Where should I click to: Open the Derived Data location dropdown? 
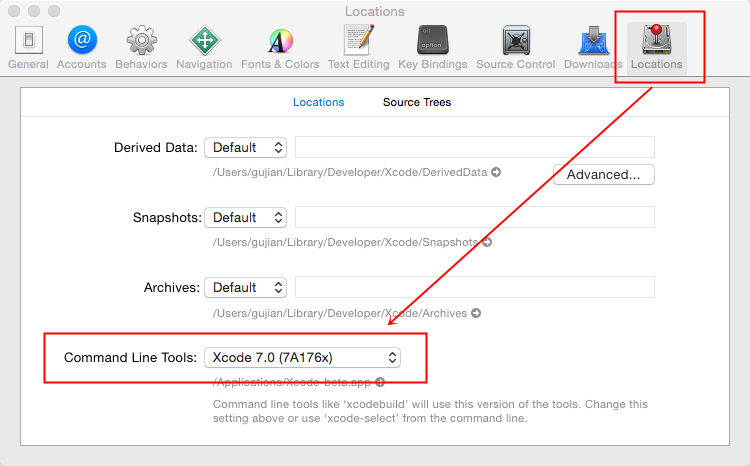point(245,147)
